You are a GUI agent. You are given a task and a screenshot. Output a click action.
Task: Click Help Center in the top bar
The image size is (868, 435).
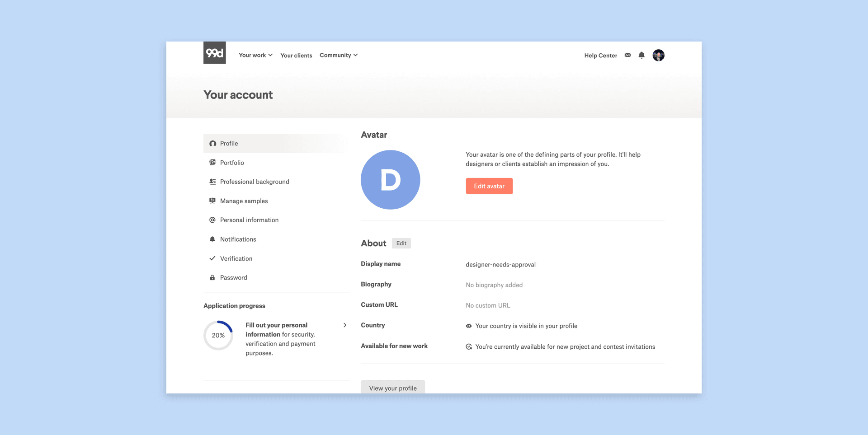pos(601,55)
